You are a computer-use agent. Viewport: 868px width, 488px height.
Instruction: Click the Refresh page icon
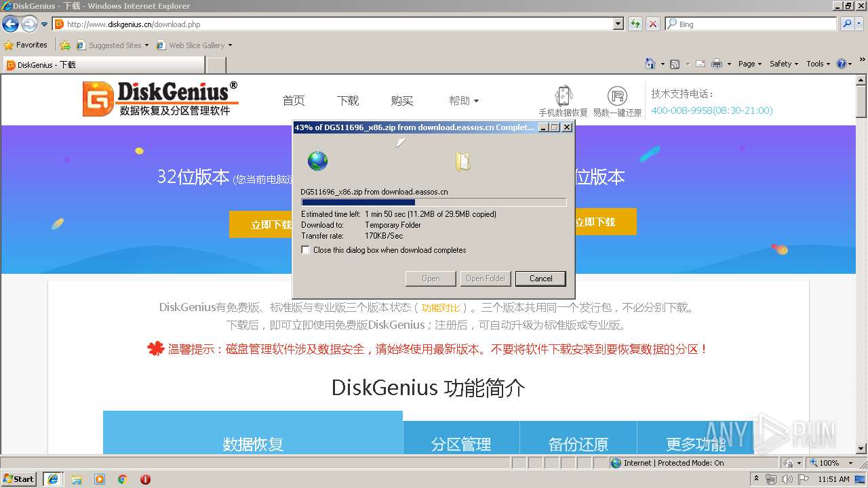click(x=635, y=24)
